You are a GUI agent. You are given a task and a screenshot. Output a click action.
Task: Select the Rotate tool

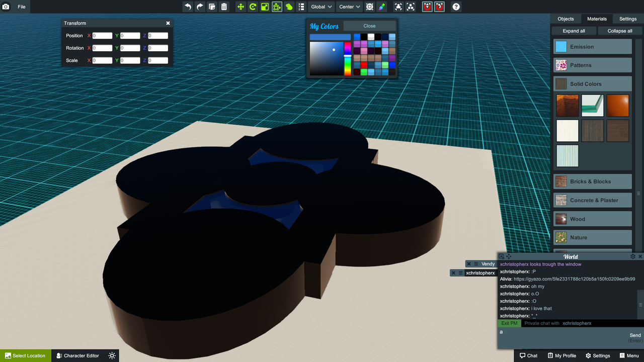click(253, 7)
